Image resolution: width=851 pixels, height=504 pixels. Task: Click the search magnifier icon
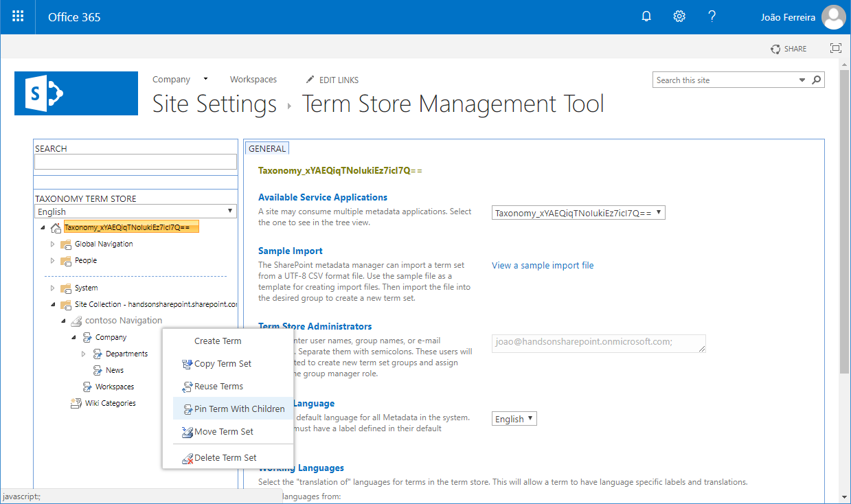coord(817,80)
